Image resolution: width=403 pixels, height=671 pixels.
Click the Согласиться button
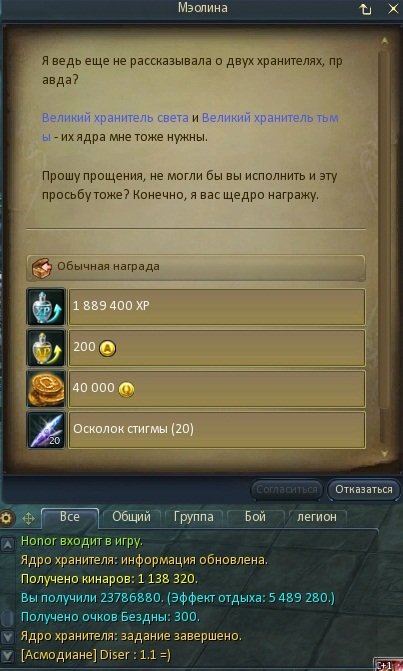[287, 489]
